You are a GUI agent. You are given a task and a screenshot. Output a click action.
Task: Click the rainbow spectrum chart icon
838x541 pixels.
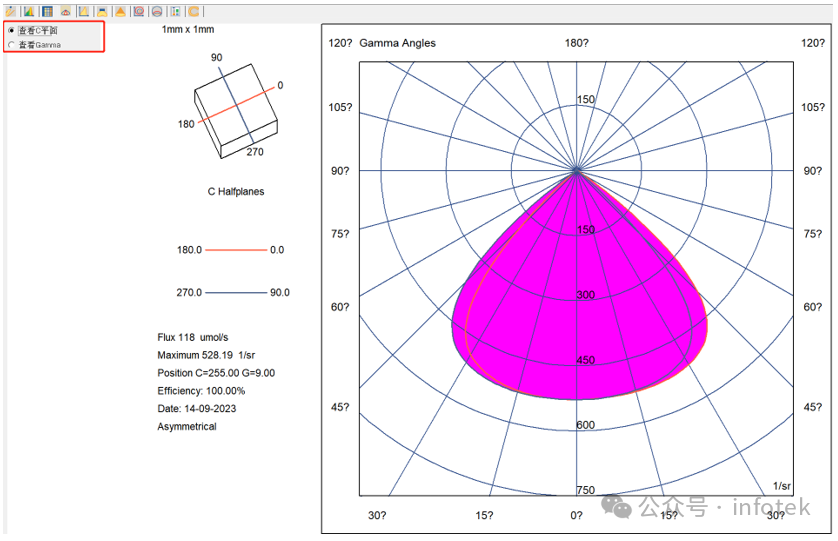point(29,11)
